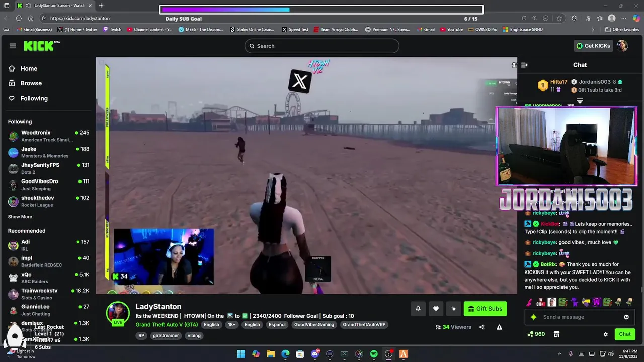The width and height of the screenshot is (644, 362).
Task: Show hidden system tray icons
Action: pyautogui.click(x=559, y=354)
